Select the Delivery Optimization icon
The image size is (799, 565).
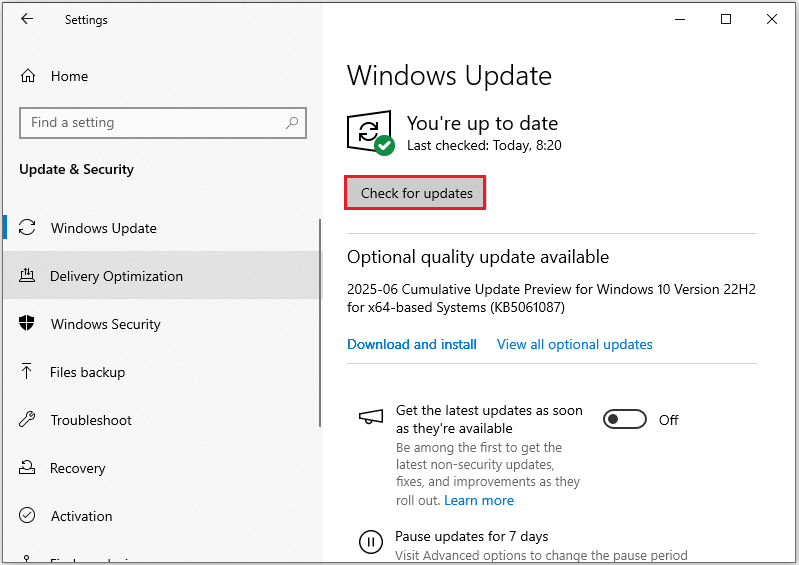27,276
